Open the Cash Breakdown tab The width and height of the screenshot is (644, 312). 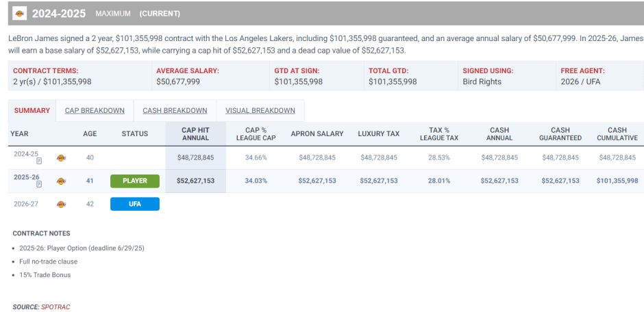(175, 111)
